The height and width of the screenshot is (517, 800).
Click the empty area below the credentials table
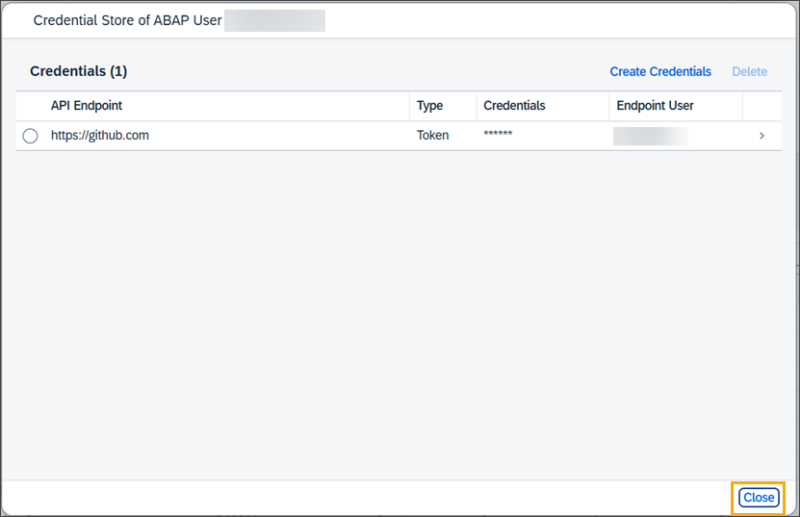tap(400, 310)
